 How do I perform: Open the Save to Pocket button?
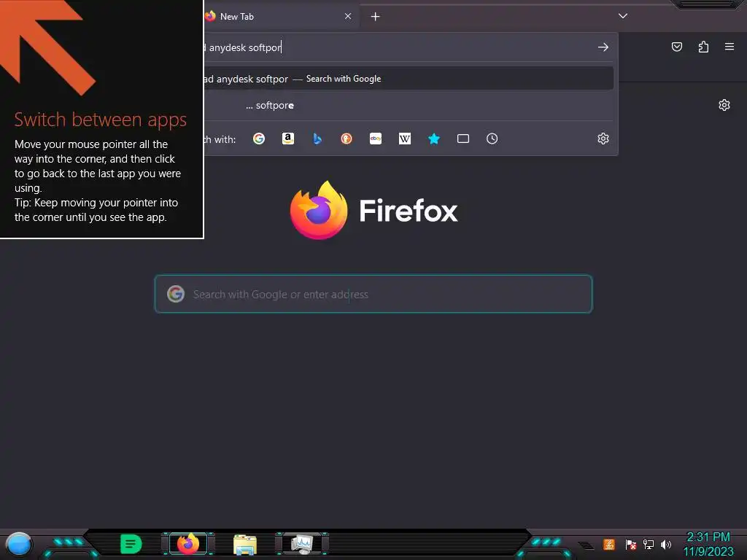pos(676,47)
